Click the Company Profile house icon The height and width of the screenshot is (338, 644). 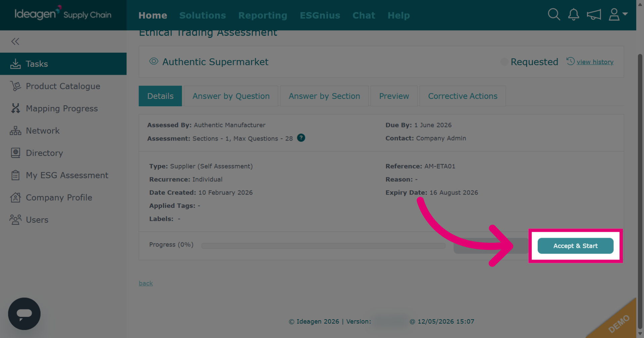pos(15,198)
